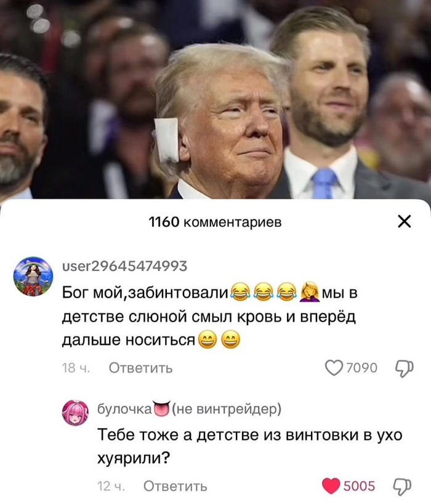431x504 pixels.
Task: Open булочка's pink anime avatar
Action: coord(75,413)
